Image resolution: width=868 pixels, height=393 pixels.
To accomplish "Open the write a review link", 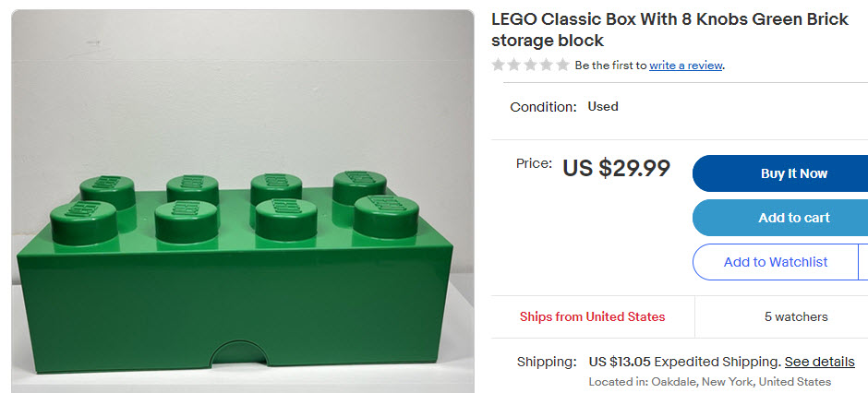I will 686,65.
